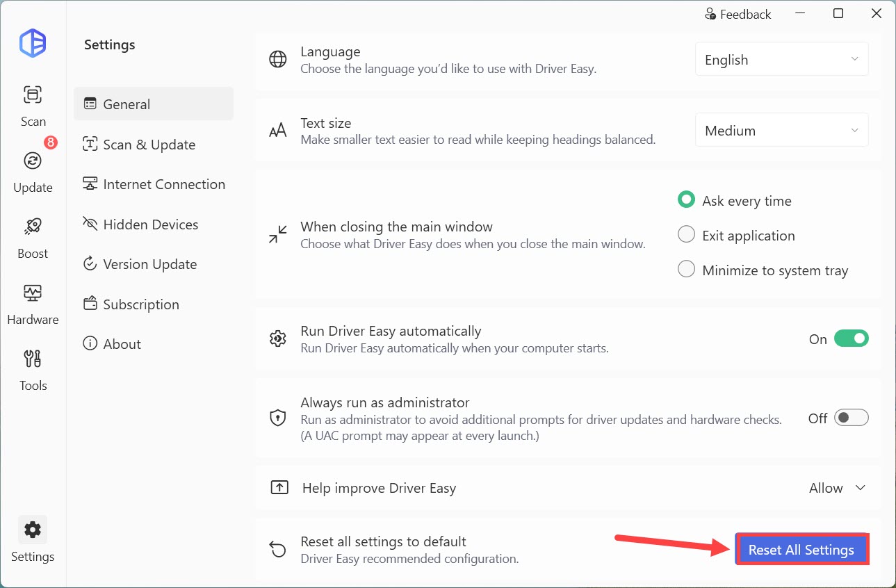
Task: Click the Language globe icon
Action: coord(278,60)
